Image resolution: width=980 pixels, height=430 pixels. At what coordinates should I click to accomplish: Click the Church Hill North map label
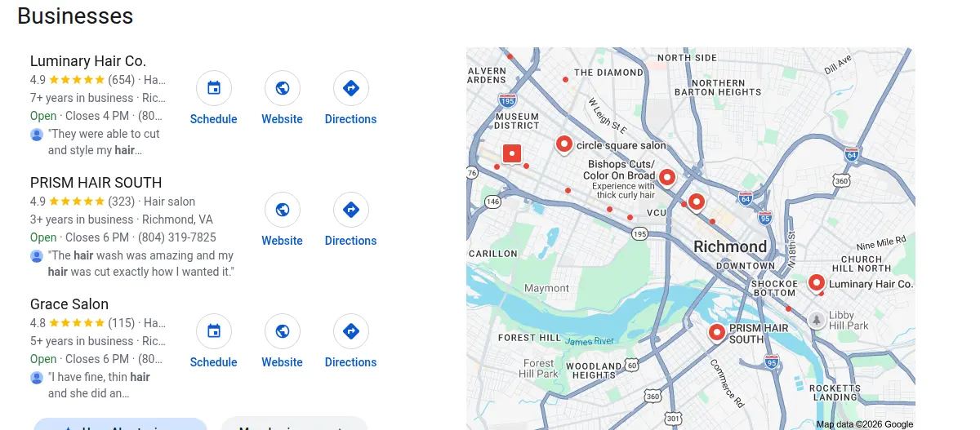click(862, 264)
